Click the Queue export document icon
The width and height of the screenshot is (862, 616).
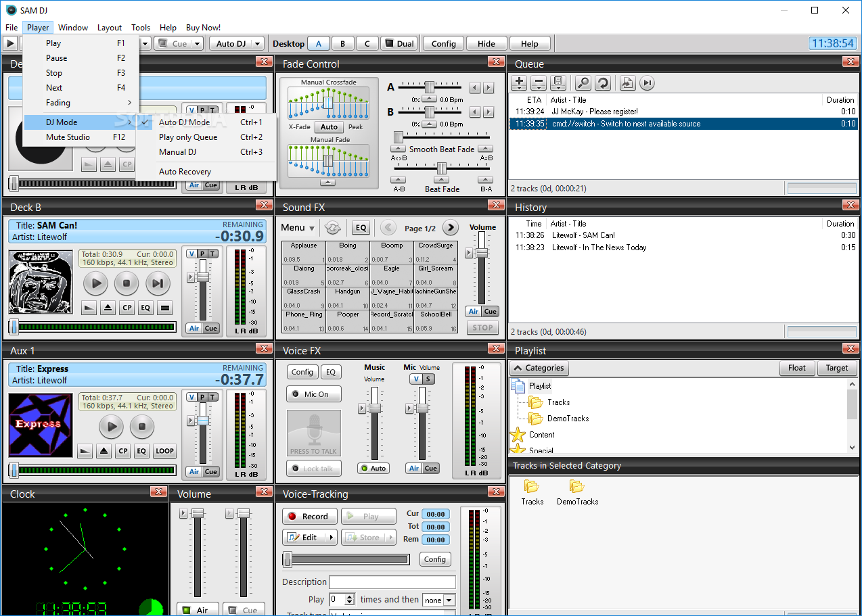click(x=627, y=83)
